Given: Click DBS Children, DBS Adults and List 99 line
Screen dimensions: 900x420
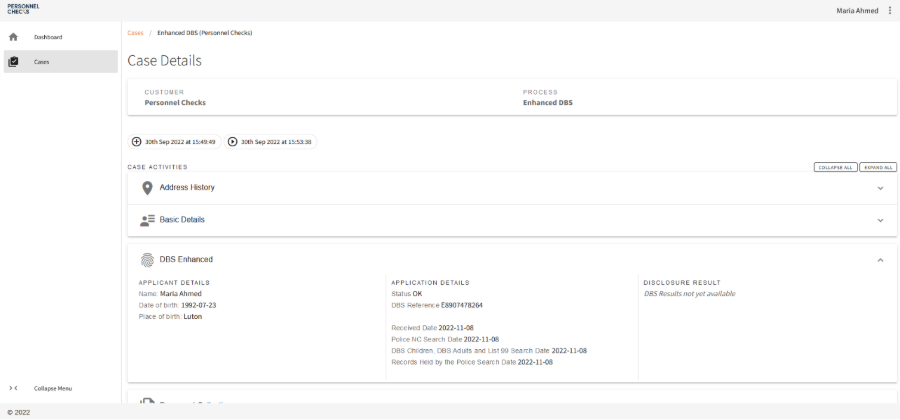Looking at the screenshot, I should tap(489, 351).
